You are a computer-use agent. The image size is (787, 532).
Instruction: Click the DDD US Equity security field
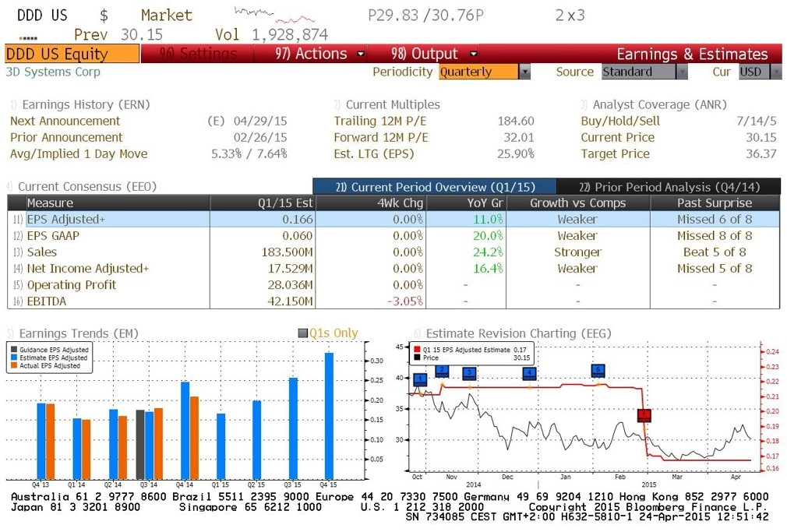coord(72,54)
